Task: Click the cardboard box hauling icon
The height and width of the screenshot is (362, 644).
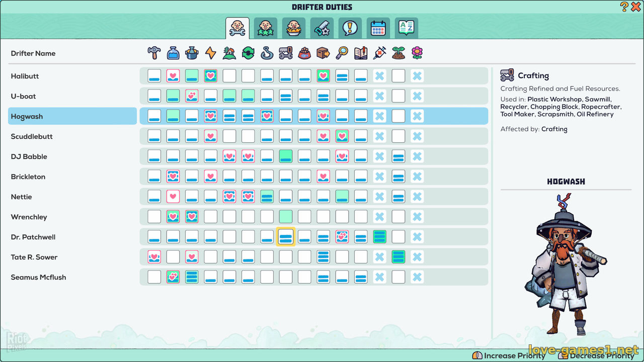Action: [x=323, y=53]
